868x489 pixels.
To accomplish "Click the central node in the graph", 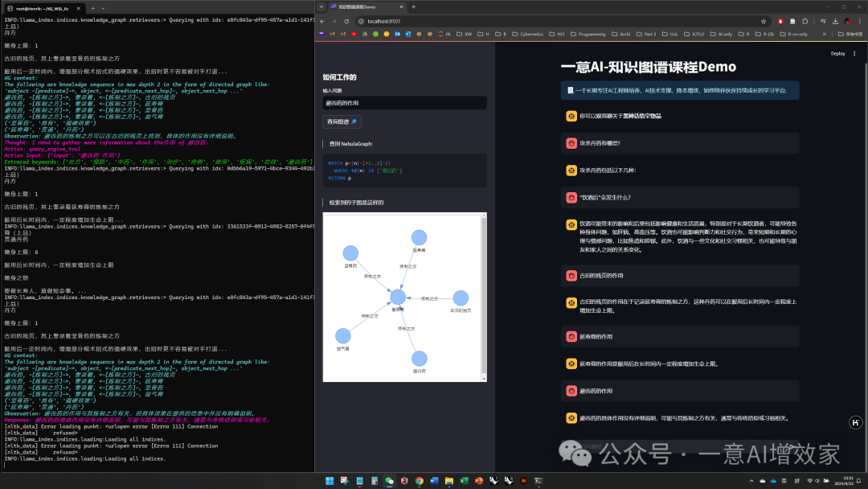I will 398,298.
